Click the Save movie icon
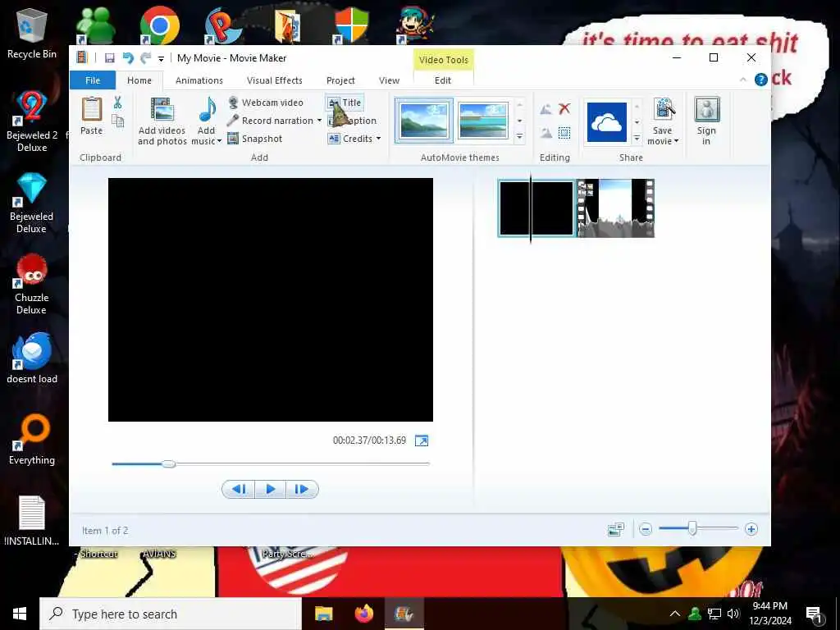Image resolution: width=840 pixels, height=630 pixels. (663, 110)
